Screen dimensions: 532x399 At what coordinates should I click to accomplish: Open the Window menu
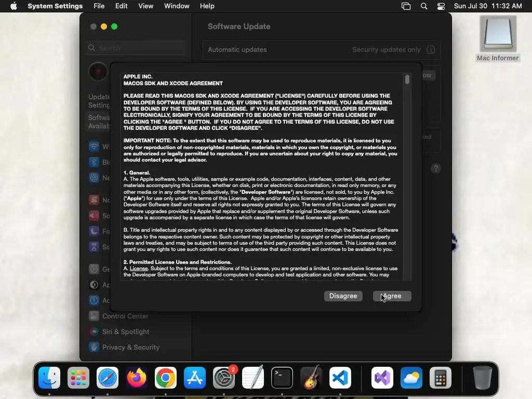coord(177,6)
